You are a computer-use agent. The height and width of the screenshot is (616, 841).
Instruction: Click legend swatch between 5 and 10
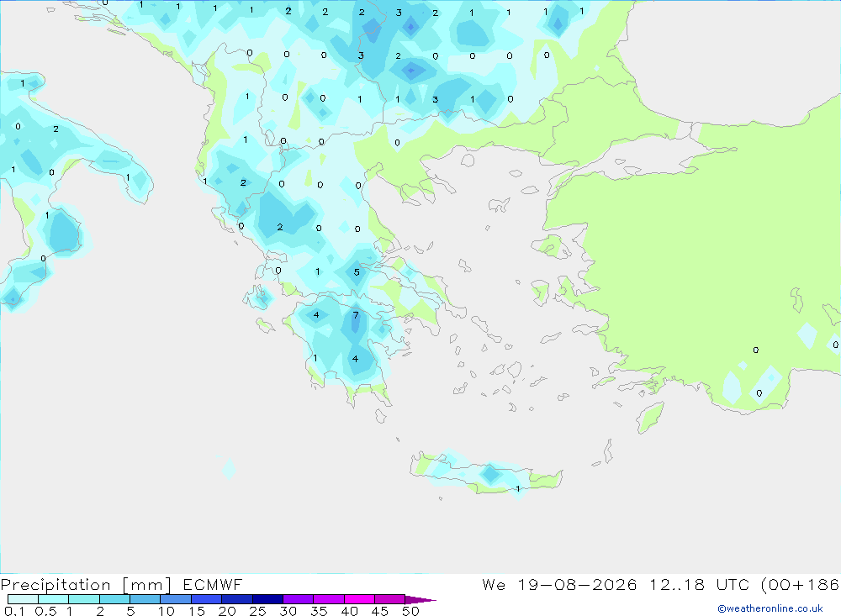pyautogui.click(x=145, y=599)
